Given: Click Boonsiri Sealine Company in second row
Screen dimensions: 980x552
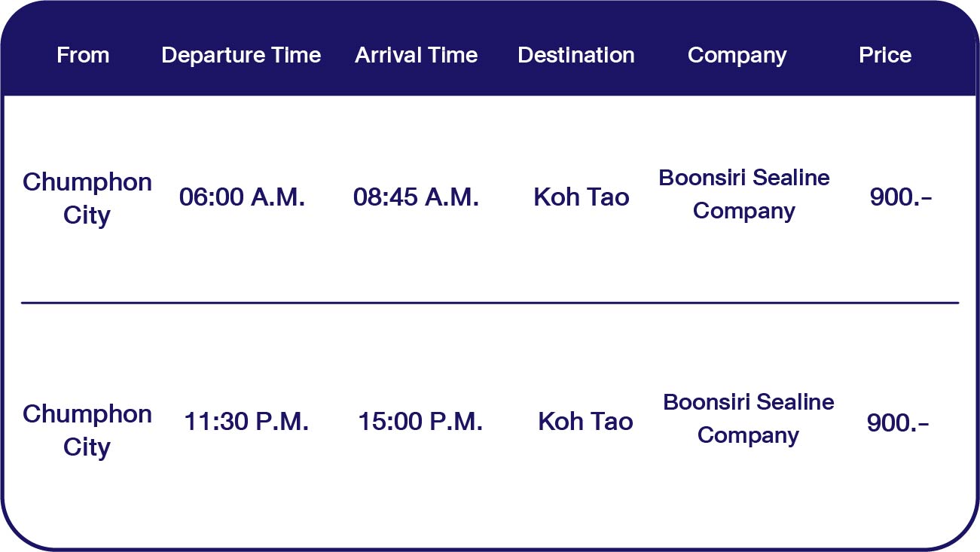Looking at the screenshot, I should pos(748,419).
